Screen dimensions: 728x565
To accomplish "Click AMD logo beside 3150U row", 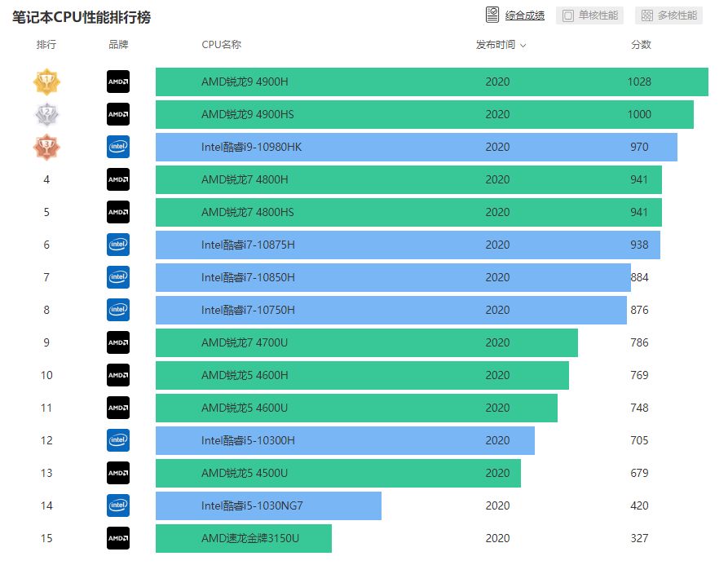I will click(x=118, y=538).
